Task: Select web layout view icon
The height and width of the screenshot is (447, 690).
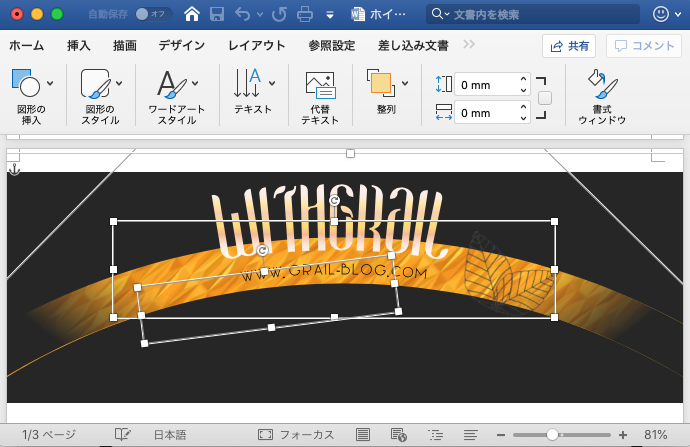Action: [x=399, y=435]
